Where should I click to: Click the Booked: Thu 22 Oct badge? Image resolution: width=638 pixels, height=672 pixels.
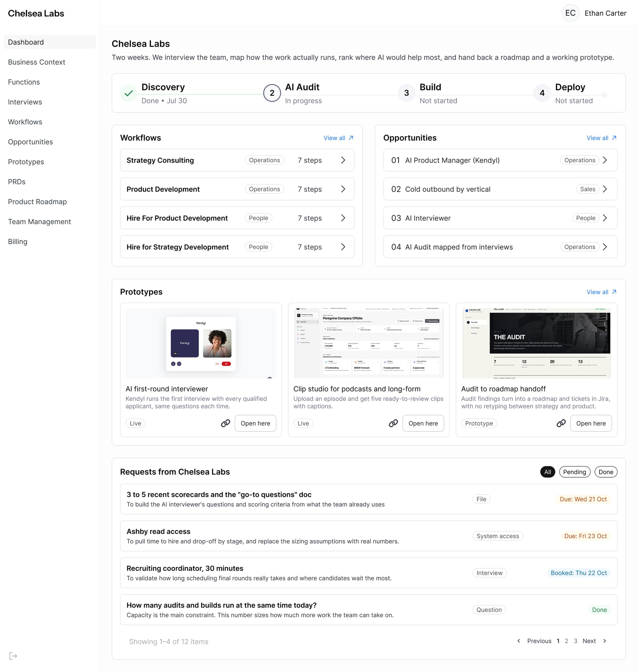pyautogui.click(x=579, y=573)
